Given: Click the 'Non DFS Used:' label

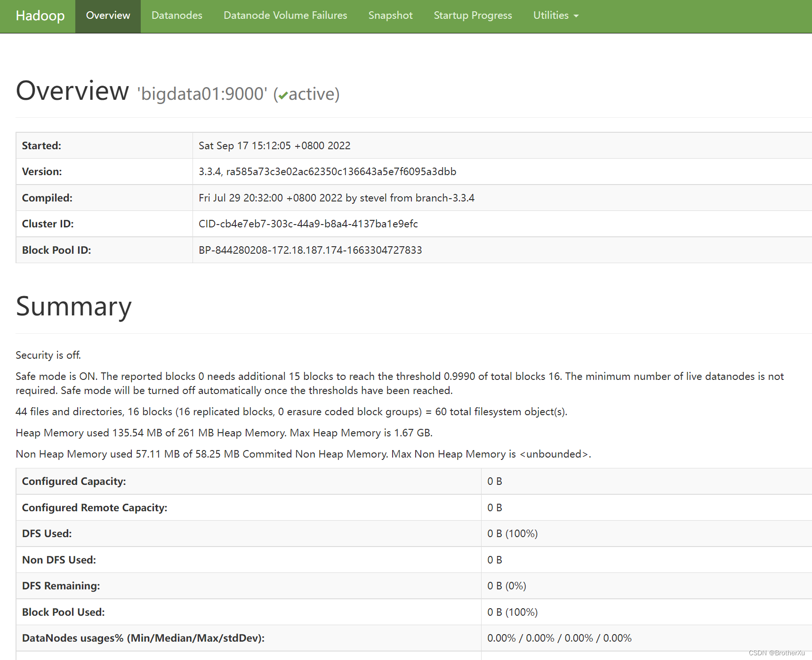Looking at the screenshot, I should tap(59, 560).
